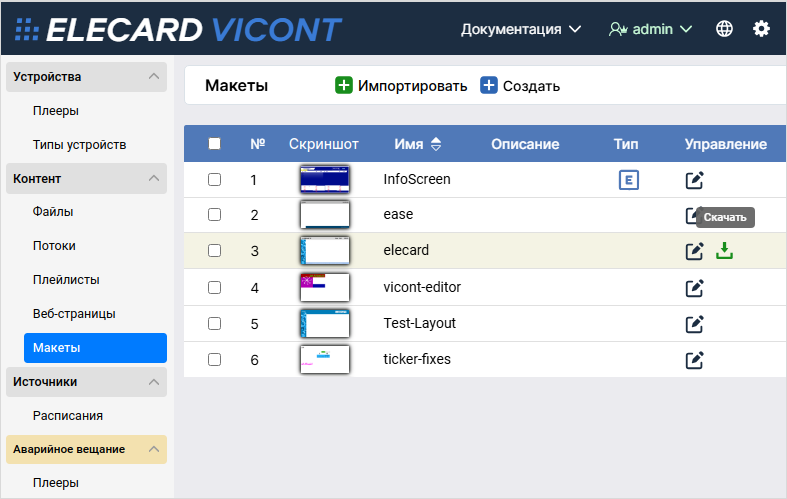Click the ticker-fixes layout name
The height and width of the screenshot is (499, 787).
(x=417, y=359)
